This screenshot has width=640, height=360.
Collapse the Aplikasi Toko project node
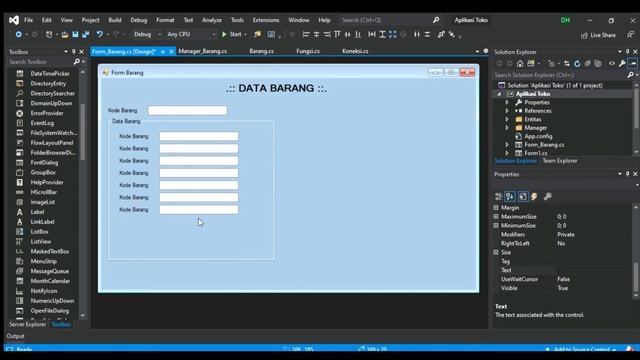tap(499, 94)
